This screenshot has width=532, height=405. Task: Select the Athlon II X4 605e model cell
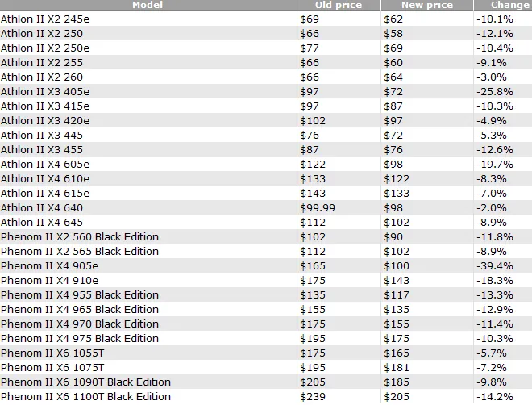click(45, 164)
